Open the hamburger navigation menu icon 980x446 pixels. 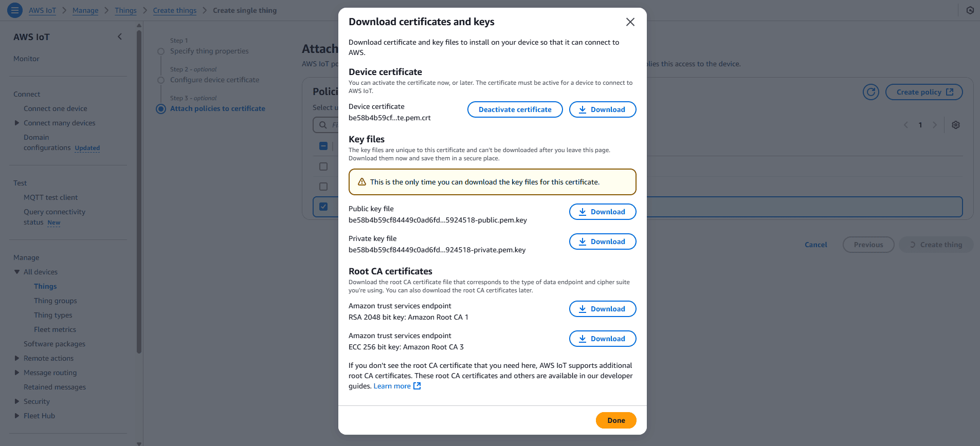[14, 10]
